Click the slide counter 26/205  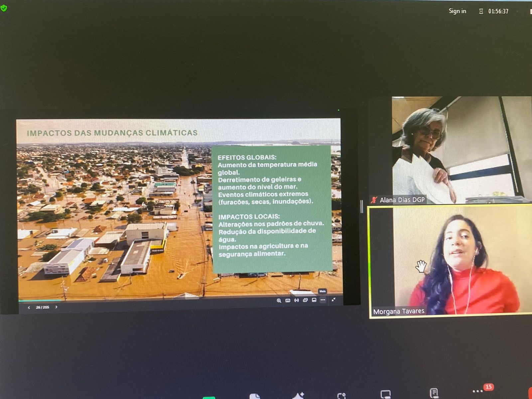click(43, 308)
